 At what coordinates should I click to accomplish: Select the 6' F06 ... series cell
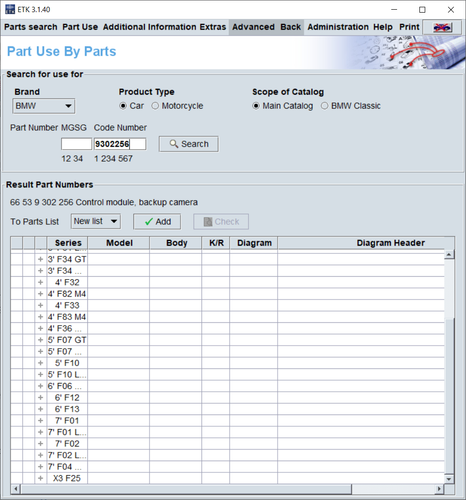click(x=67, y=386)
